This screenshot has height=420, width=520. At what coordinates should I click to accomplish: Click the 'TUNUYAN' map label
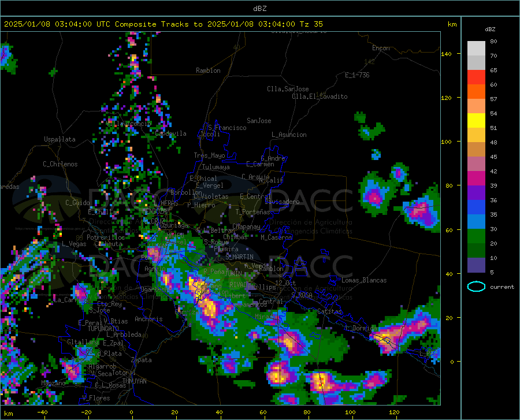(x=134, y=381)
